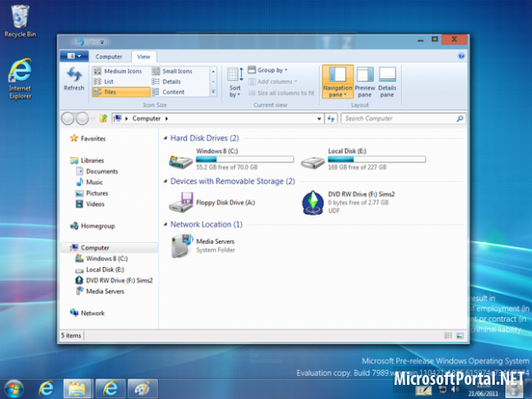
Task: Open Videos library
Action: point(90,204)
